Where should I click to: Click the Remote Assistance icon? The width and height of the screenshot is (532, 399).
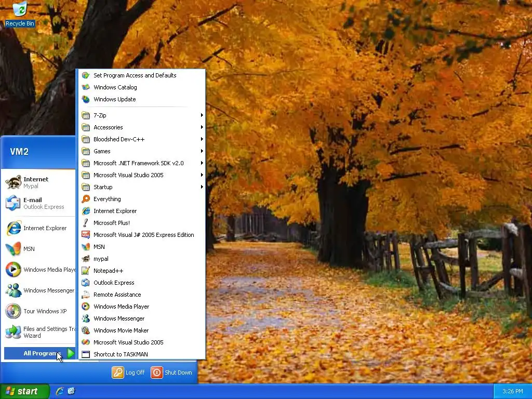point(86,295)
